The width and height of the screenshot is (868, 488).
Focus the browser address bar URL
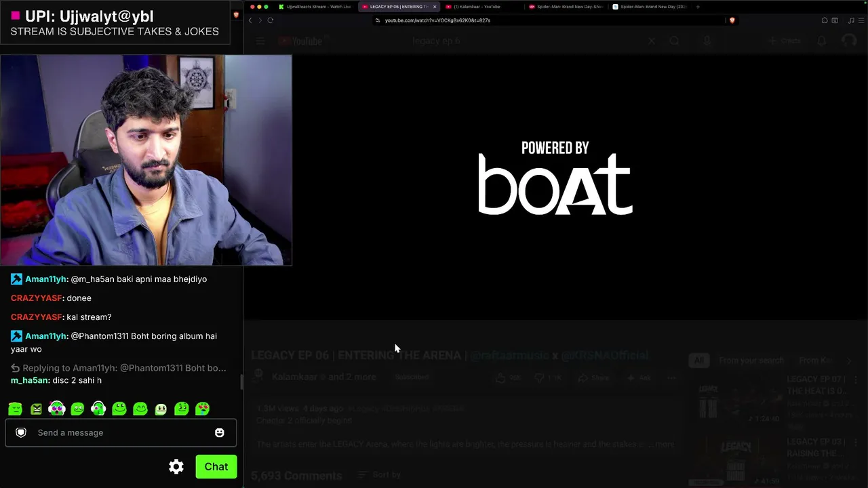(437, 20)
